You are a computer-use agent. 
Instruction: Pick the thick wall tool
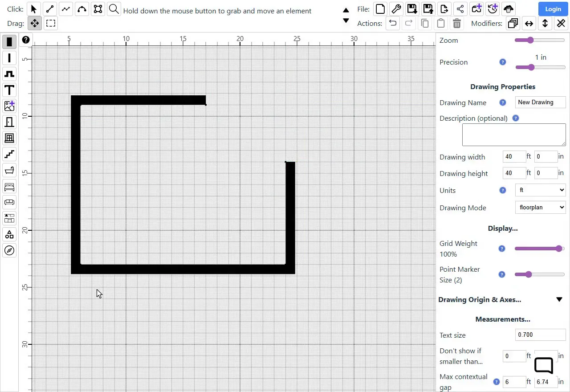9,42
